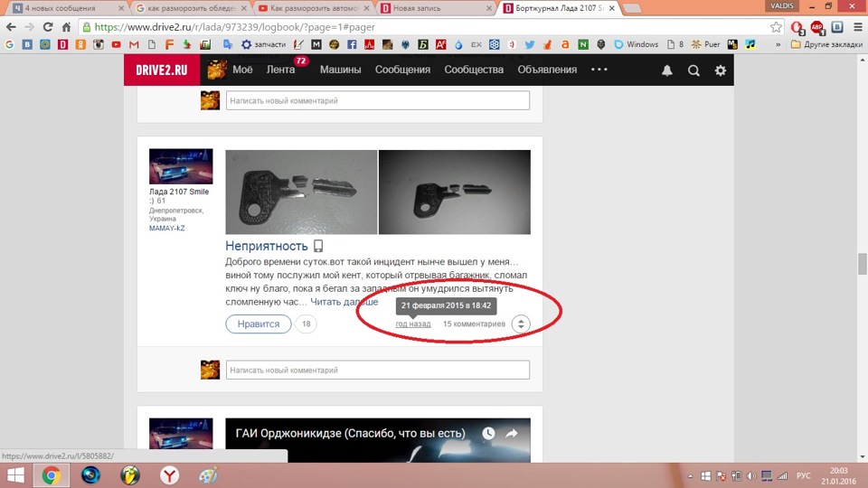Open the 'Puer' bookmark
868x488 pixels.
click(x=706, y=44)
